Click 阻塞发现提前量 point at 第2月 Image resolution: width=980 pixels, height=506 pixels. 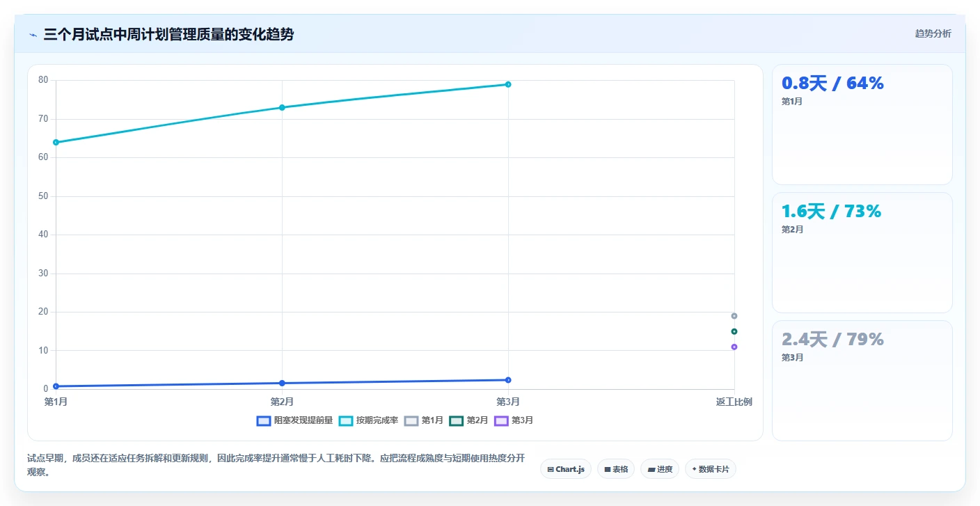pyautogui.click(x=282, y=383)
